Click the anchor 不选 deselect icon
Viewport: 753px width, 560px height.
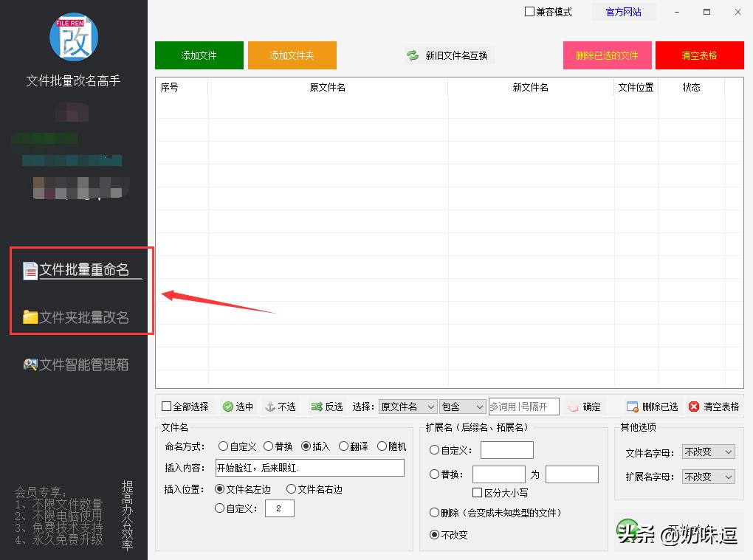269,406
